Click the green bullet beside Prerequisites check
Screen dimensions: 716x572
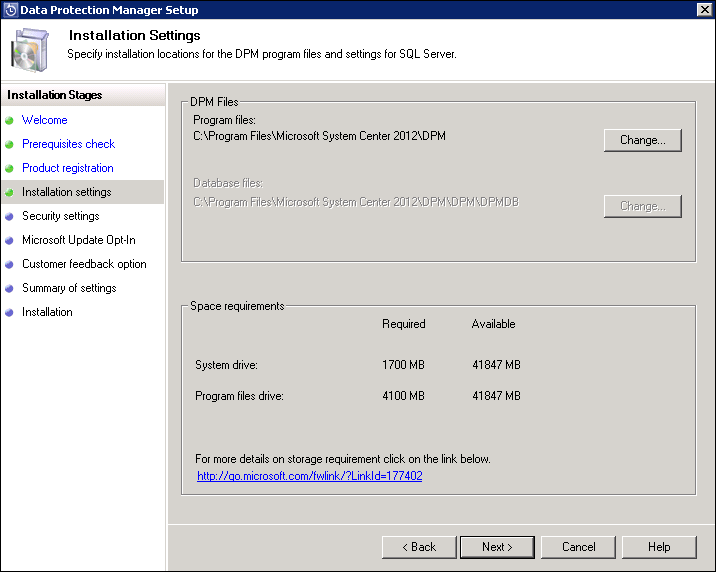[x=9, y=145]
